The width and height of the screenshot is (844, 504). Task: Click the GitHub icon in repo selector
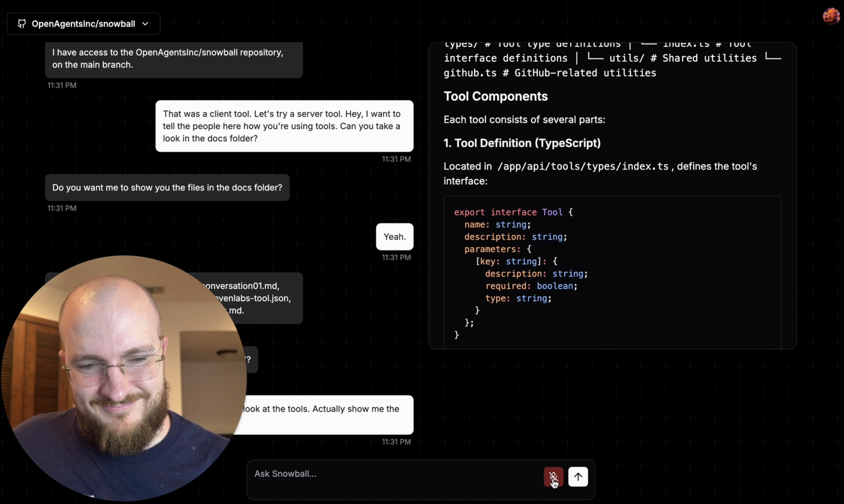pyautogui.click(x=22, y=24)
